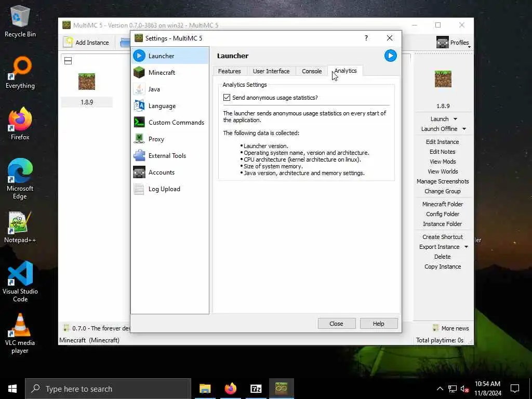This screenshot has width=532, height=399.
Task: Open the Proxy creeper icon
Action: coord(139,139)
